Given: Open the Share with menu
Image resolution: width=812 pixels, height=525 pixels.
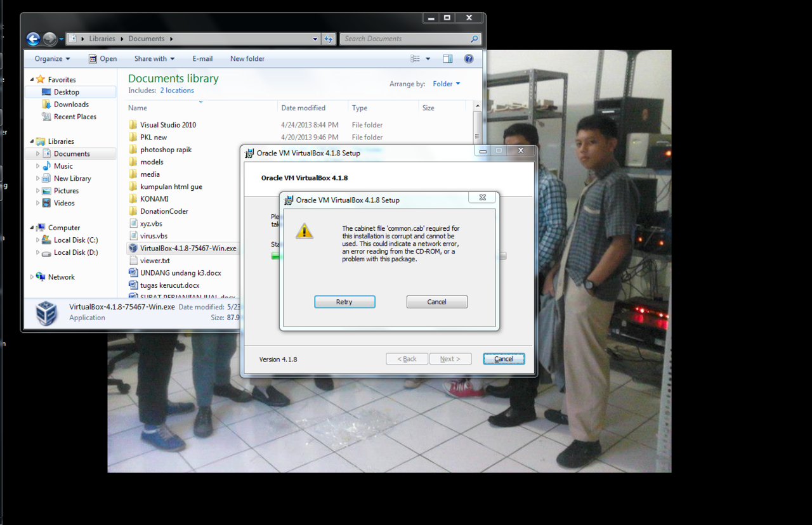Looking at the screenshot, I should point(154,58).
